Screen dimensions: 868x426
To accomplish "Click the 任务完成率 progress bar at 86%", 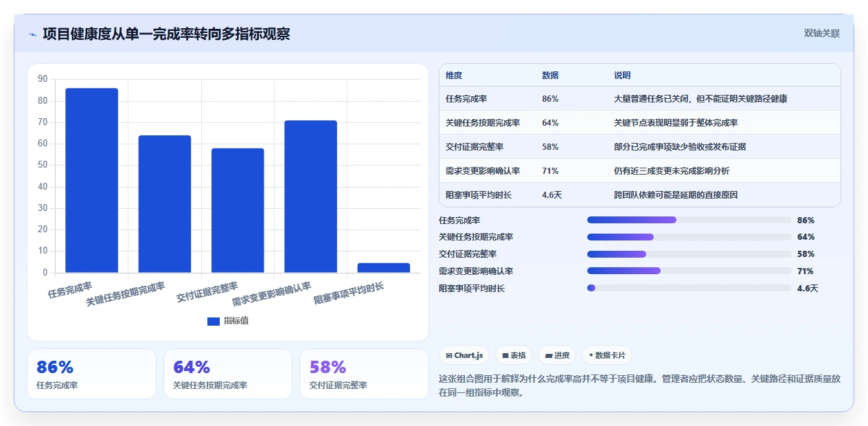I will [x=689, y=220].
